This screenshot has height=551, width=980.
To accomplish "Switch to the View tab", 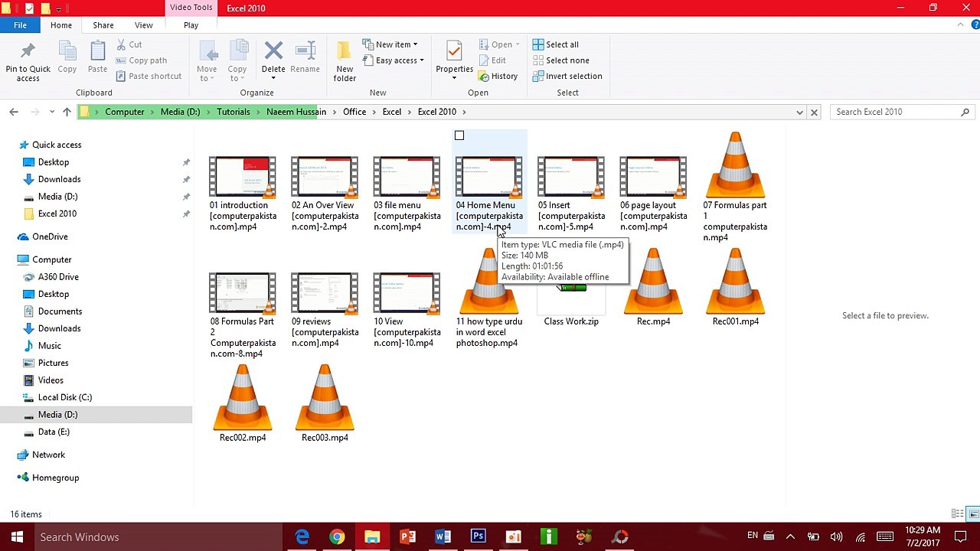I will point(143,24).
